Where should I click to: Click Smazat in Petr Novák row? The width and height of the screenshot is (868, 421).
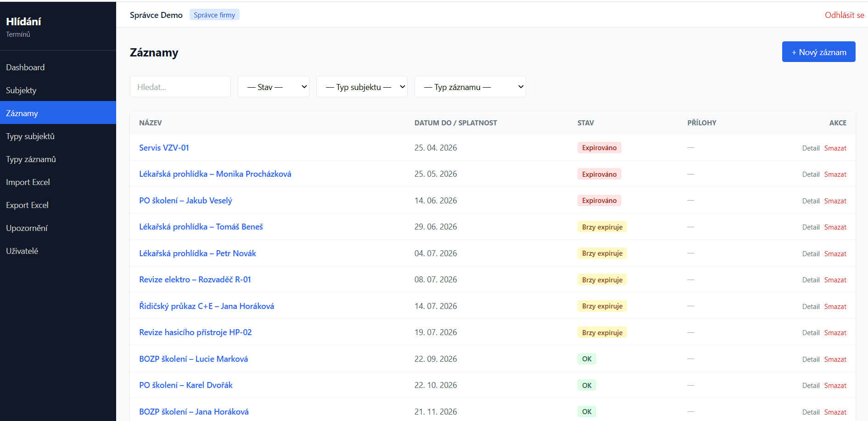(x=835, y=254)
